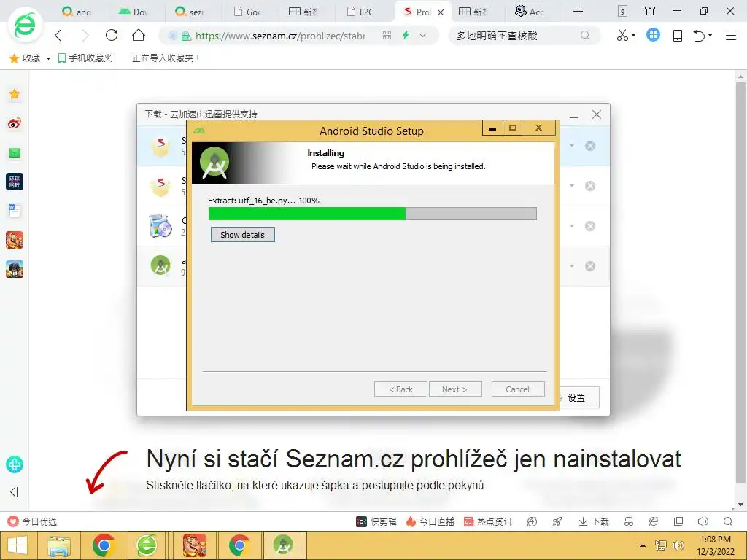Expand the address bar dropdown chevron

[x=422, y=35]
